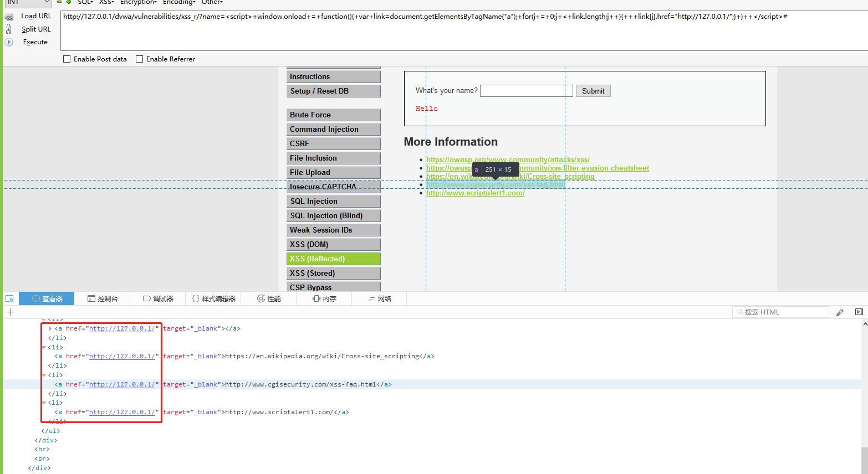Collapse the highlighted li element in the inspector

pos(43,375)
